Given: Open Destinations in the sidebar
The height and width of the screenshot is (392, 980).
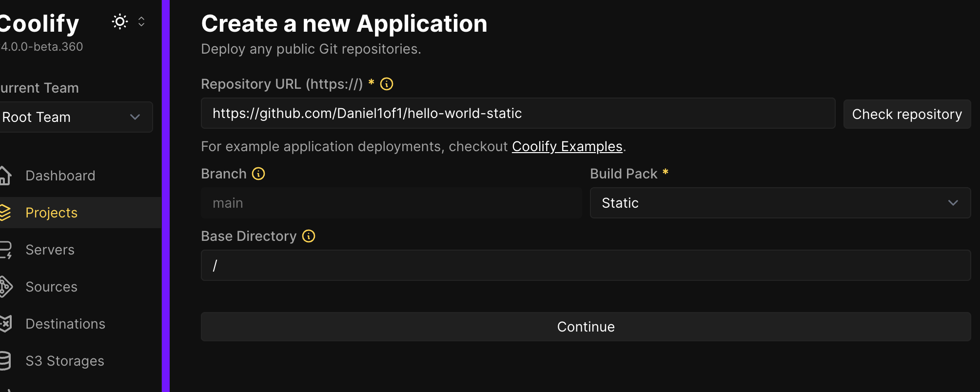Looking at the screenshot, I should point(65,324).
